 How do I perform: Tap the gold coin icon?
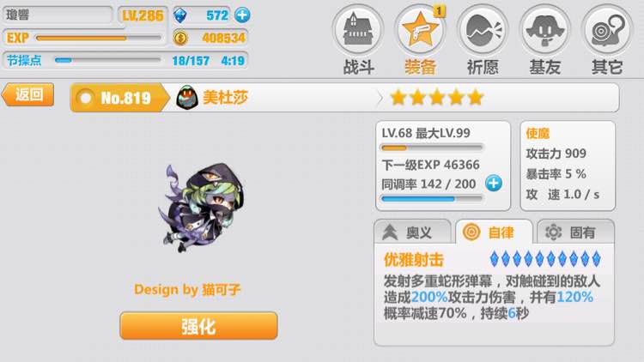click(180, 38)
